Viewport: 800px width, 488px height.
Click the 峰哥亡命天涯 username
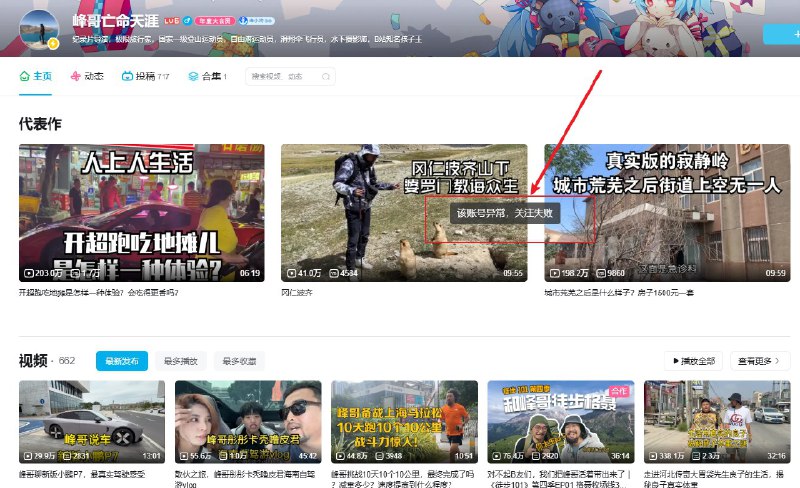[115, 21]
